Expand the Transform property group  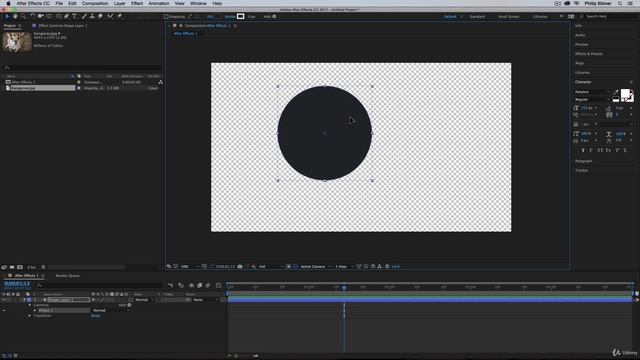30,316
